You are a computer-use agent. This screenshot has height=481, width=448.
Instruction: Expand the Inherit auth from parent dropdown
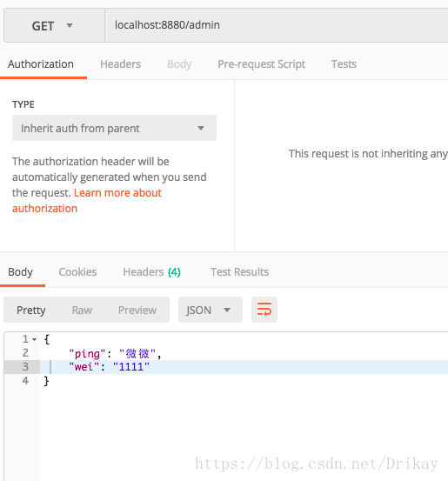[114, 128]
